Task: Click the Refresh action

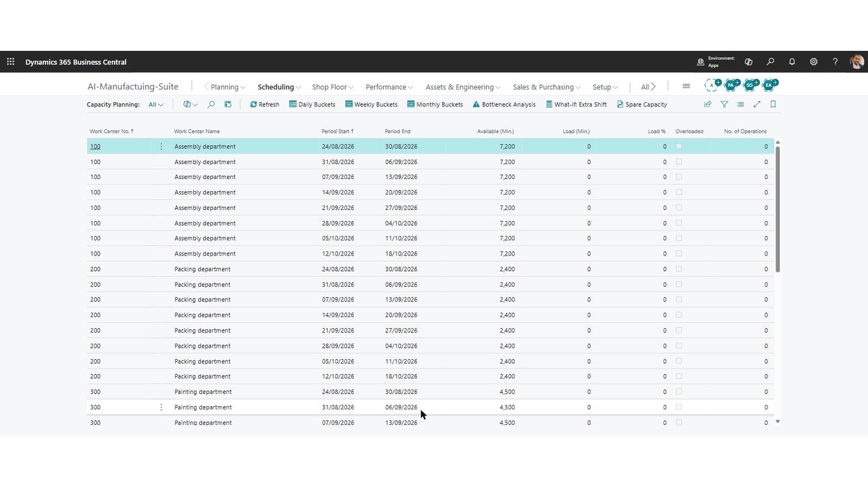Action: [264, 104]
